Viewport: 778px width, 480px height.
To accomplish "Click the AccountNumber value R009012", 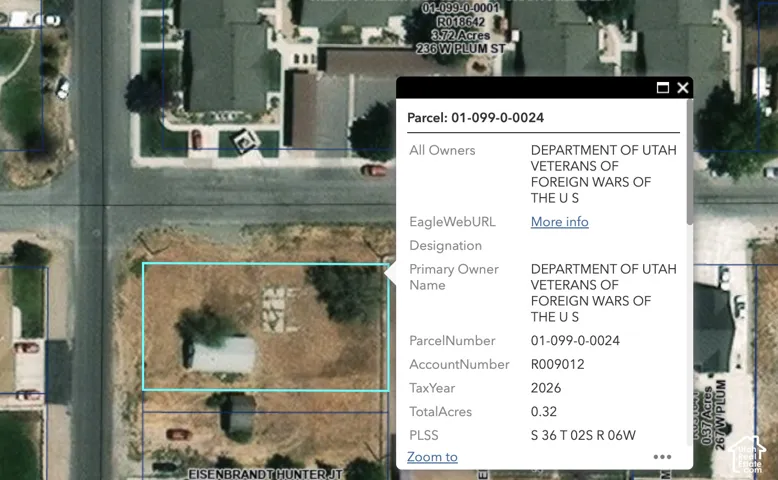I will [557, 364].
